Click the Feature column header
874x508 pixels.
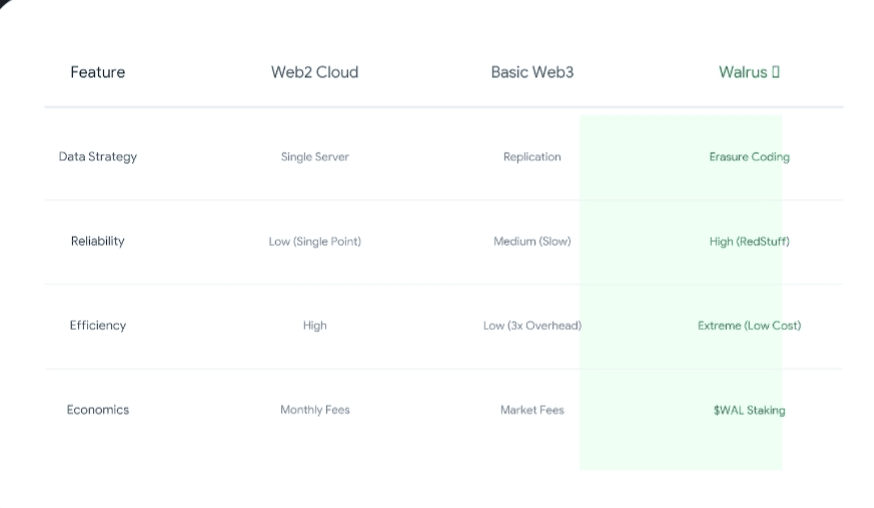click(98, 72)
